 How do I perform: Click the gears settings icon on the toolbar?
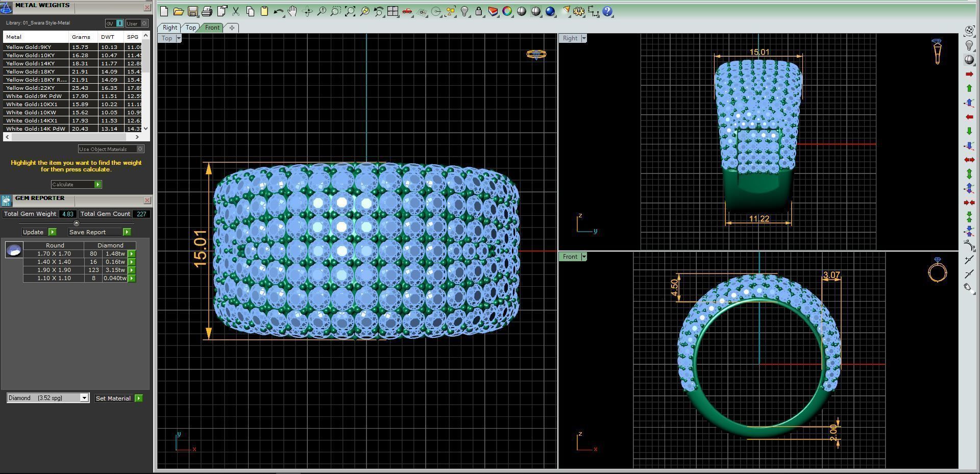pyautogui.click(x=578, y=11)
